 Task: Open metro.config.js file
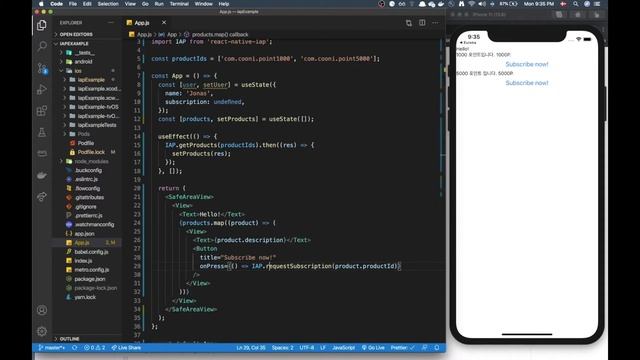(91, 270)
